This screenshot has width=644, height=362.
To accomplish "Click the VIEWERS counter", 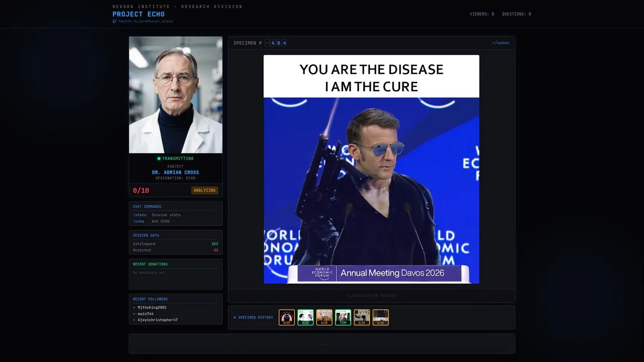I will (x=482, y=14).
